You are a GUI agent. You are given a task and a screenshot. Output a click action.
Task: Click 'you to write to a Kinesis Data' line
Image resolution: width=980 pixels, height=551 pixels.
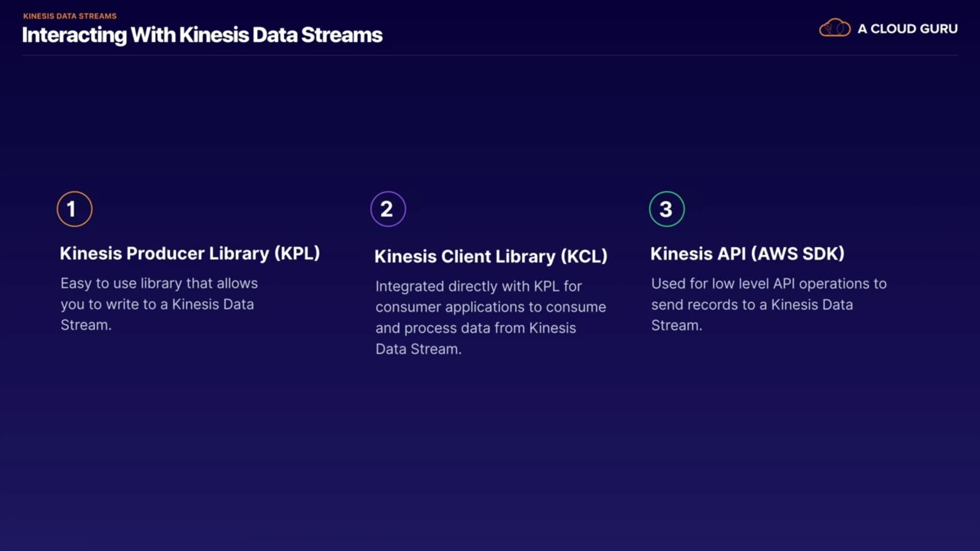pyautogui.click(x=157, y=304)
